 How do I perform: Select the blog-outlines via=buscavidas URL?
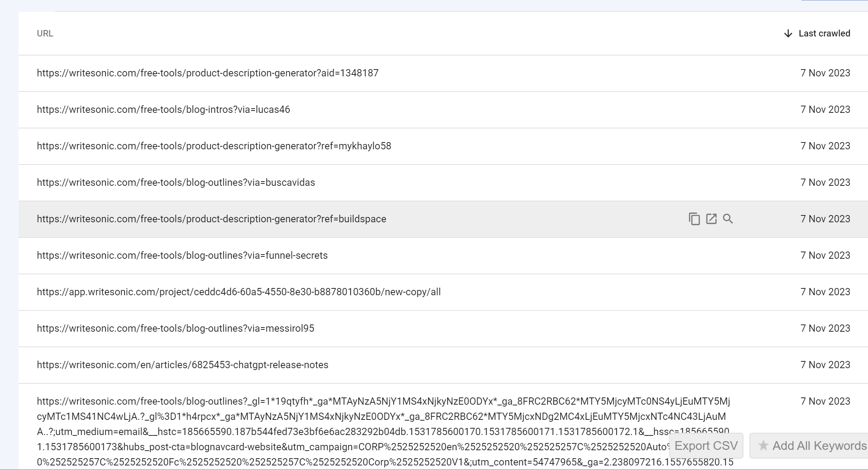pos(176,182)
